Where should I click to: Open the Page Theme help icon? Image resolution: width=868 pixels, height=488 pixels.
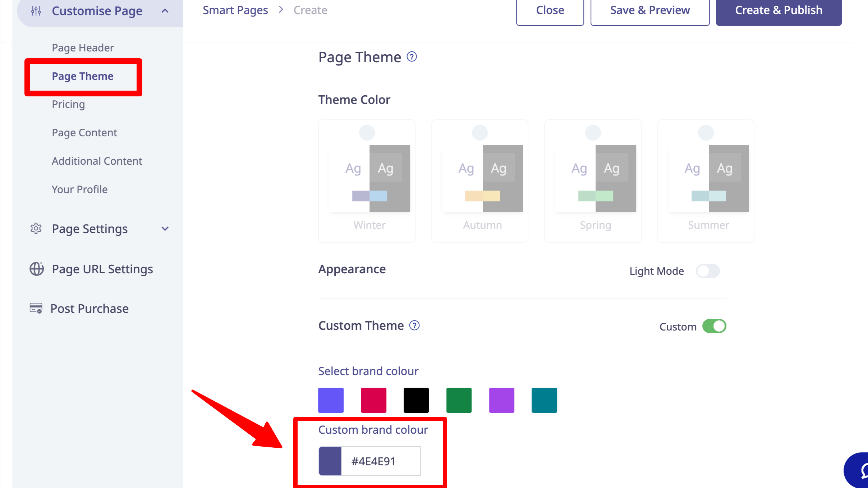[x=412, y=57]
